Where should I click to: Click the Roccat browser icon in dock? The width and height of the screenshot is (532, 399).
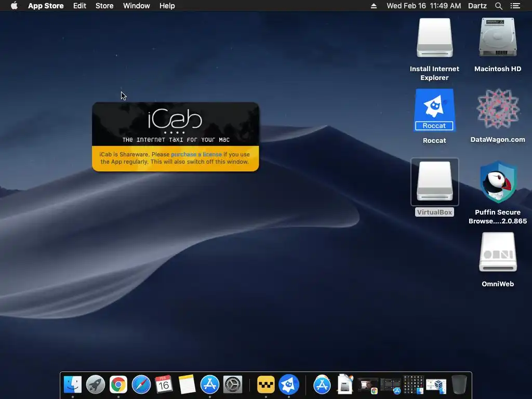[289, 384]
